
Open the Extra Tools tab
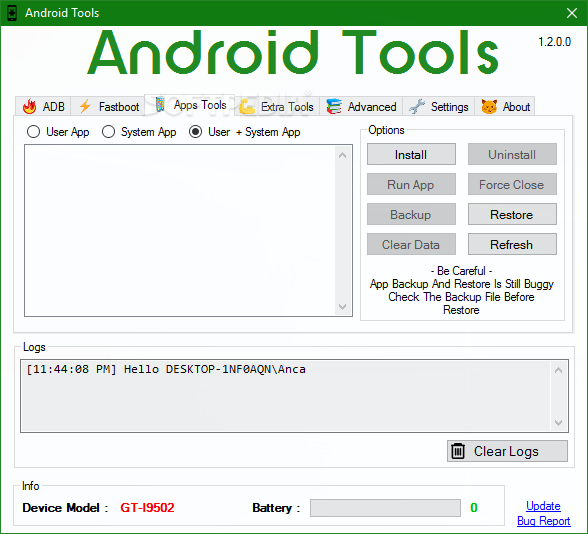tap(277, 106)
